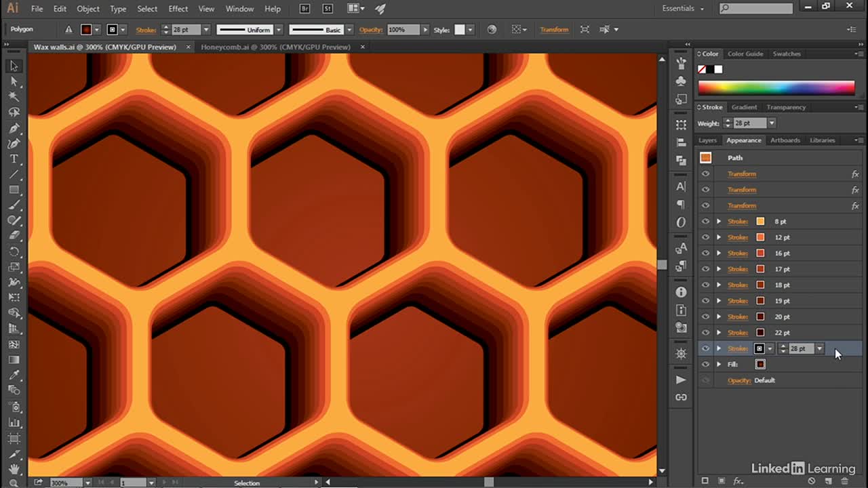Open the Character panel A icon
Image resolution: width=868 pixels, height=488 pixels.
tap(681, 186)
